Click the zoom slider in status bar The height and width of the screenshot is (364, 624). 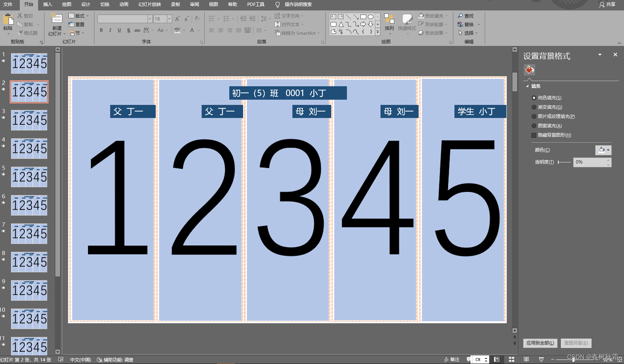(574, 360)
